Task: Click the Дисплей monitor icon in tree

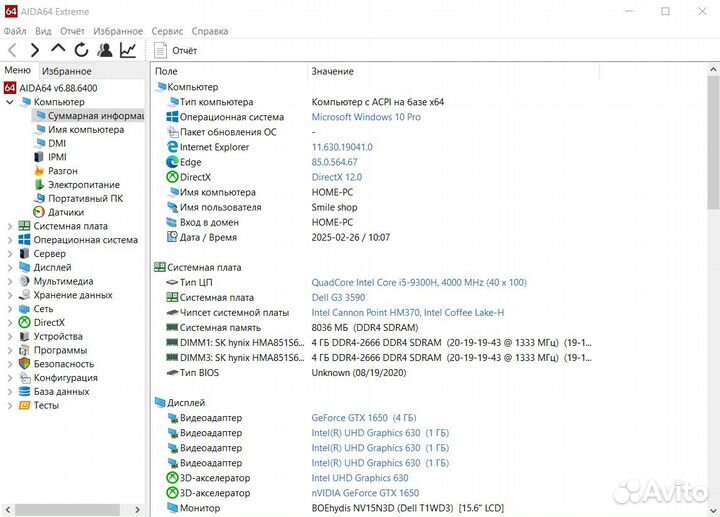Action: coord(24,267)
